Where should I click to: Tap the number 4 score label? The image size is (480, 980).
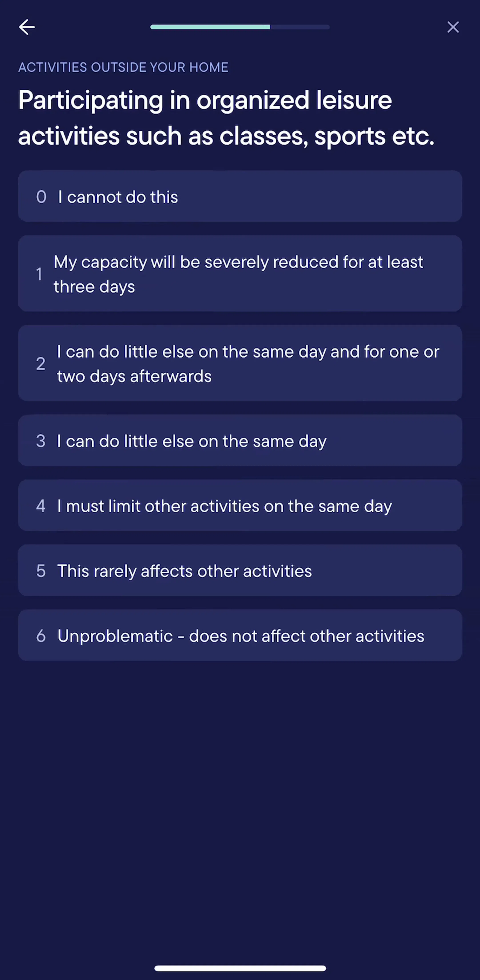pos(41,506)
